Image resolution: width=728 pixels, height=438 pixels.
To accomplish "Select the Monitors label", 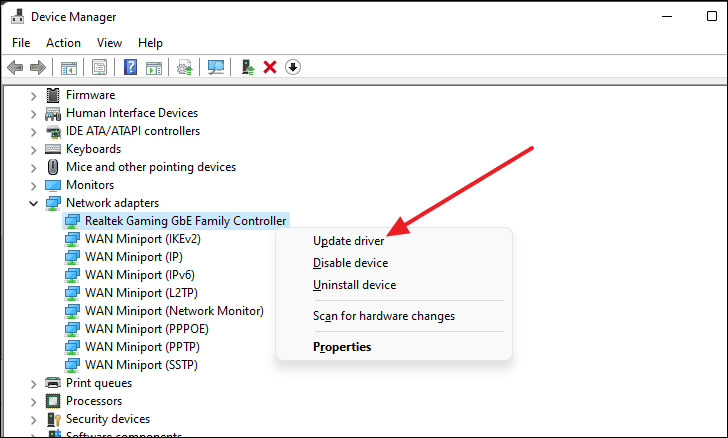I will tap(90, 185).
